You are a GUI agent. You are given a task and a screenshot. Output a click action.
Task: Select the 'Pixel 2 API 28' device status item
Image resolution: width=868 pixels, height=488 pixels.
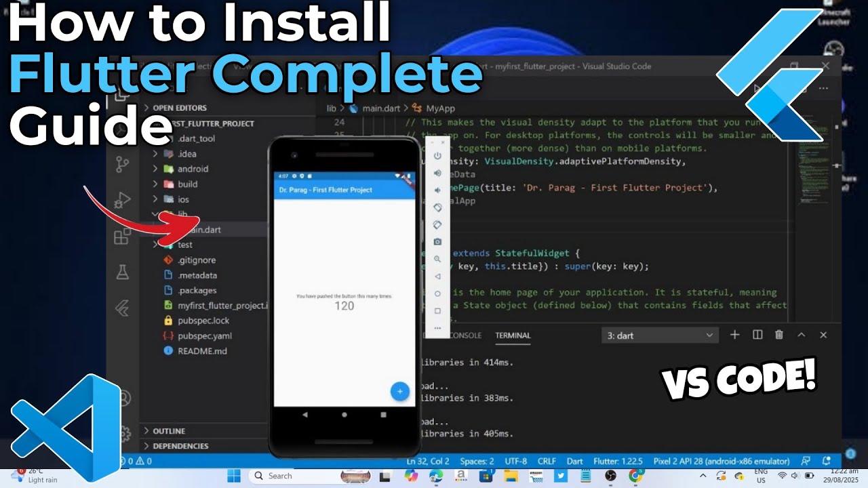pyautogui.click(x=721, y=461)
